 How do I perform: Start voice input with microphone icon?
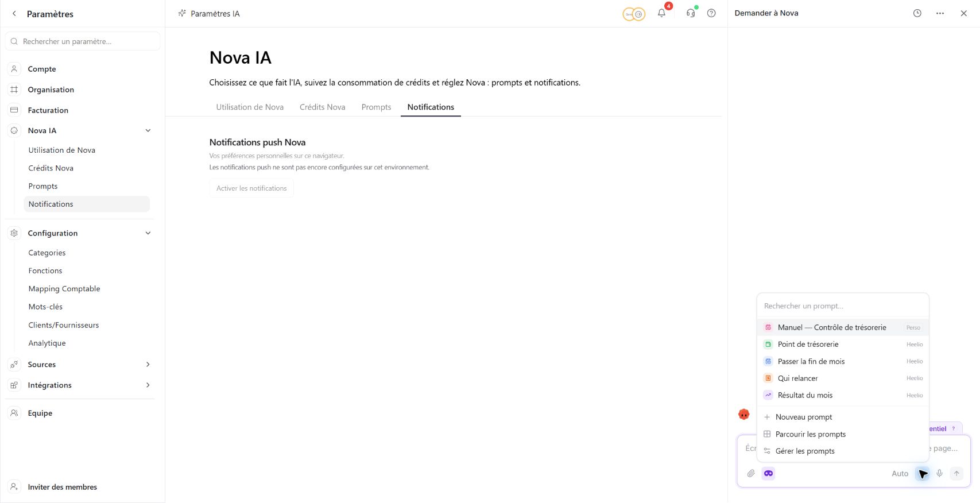click(x=939, y=474)
